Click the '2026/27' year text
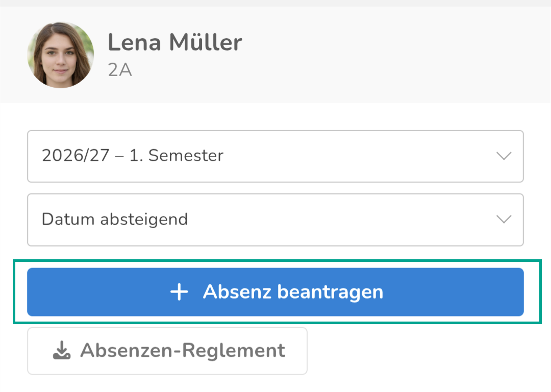 pyautogui.click(x=76, y=155)
